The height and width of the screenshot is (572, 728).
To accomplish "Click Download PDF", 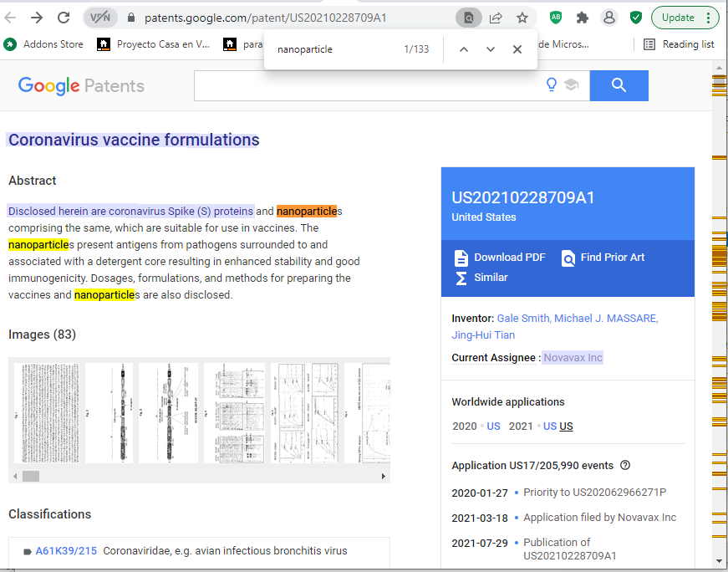I will click(500, 258).
